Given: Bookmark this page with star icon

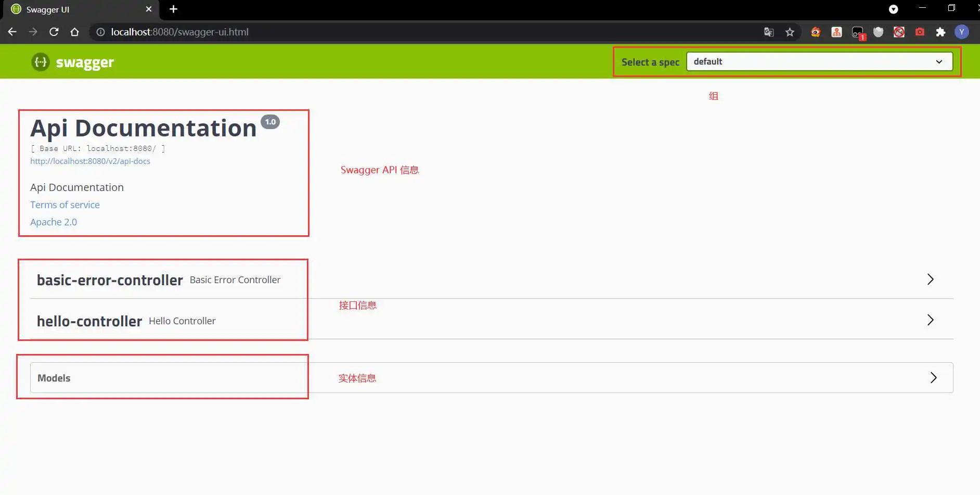Looking at the screenshot, I should (790, 32).
